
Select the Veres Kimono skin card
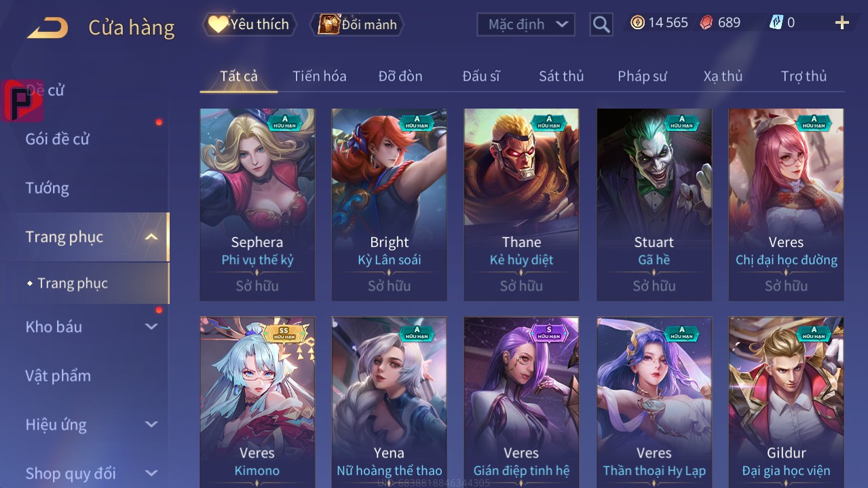(257, 402)
